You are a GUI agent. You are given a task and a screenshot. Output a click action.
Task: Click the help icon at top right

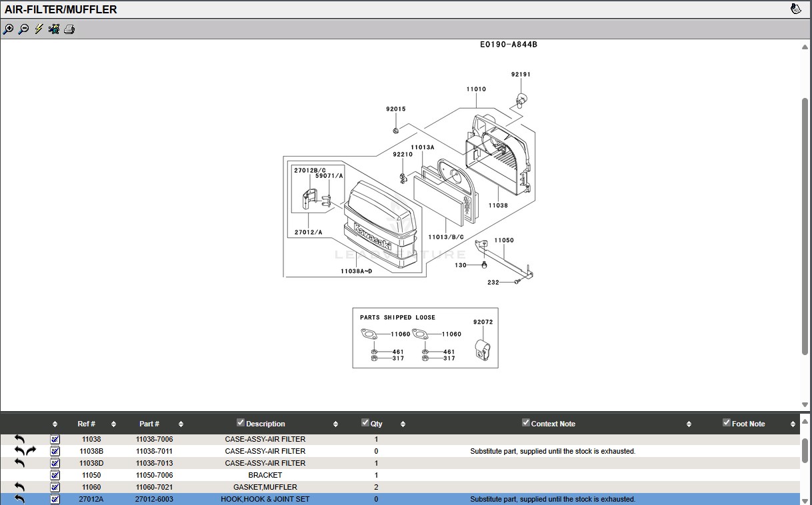[795, 9]
